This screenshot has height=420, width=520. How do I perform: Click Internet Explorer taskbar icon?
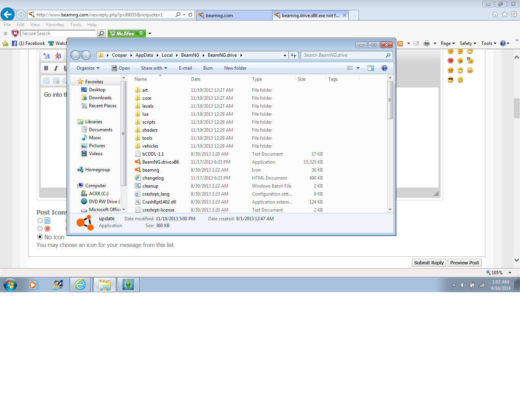(80, 285)
